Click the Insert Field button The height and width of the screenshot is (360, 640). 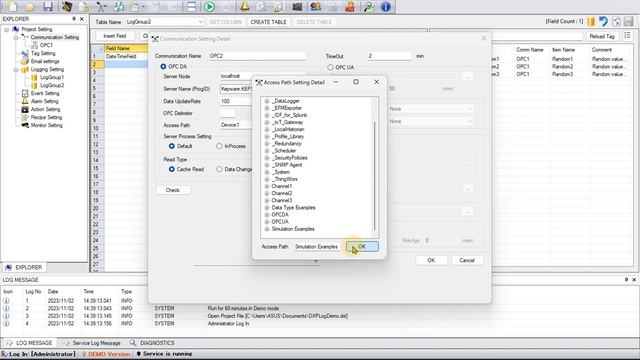point(115,36)
